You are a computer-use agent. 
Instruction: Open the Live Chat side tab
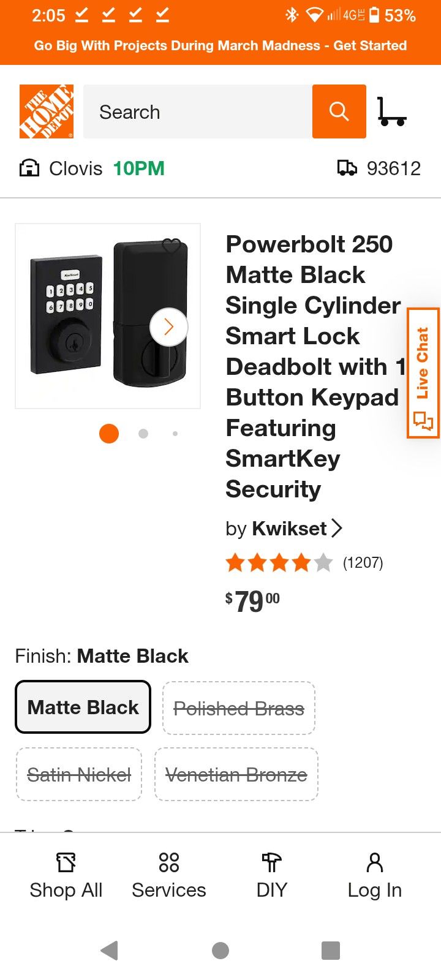point(423,372)
